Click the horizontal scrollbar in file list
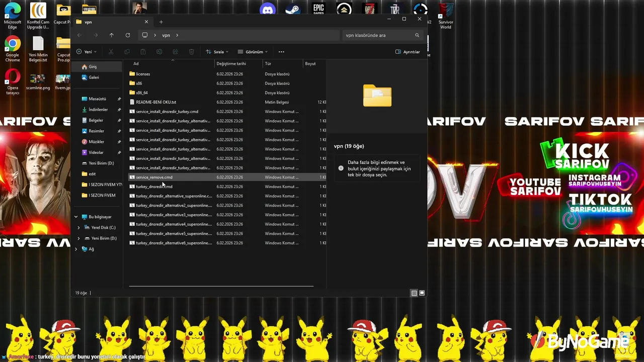 pyautogui.click(x=221, y=286)
